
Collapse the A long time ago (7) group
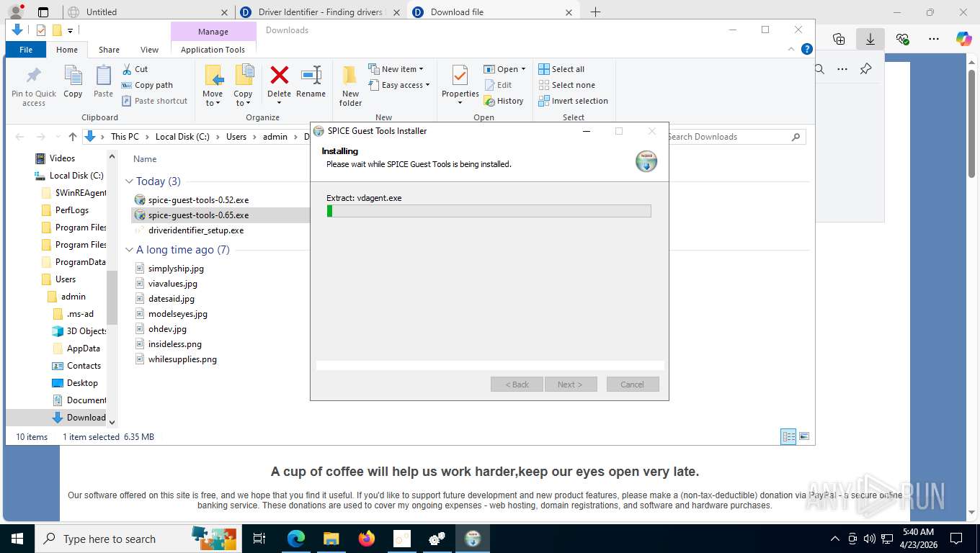point(130,250)
